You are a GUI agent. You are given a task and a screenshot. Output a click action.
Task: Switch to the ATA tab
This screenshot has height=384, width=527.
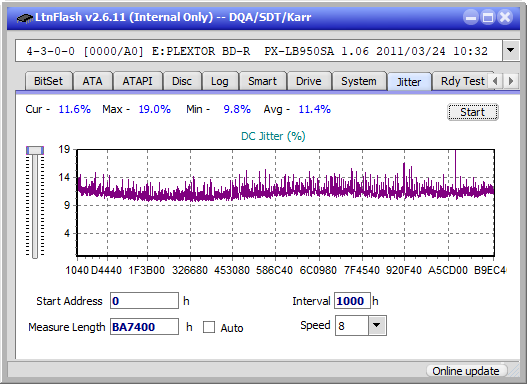pyautogui.click(x=92, y=81)
